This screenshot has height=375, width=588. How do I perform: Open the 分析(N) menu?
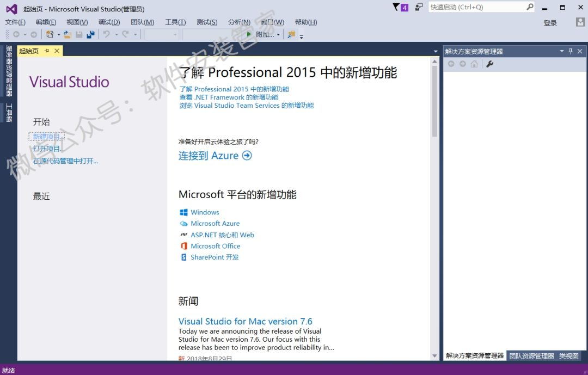pyautogui.click(x=239, y=22)
